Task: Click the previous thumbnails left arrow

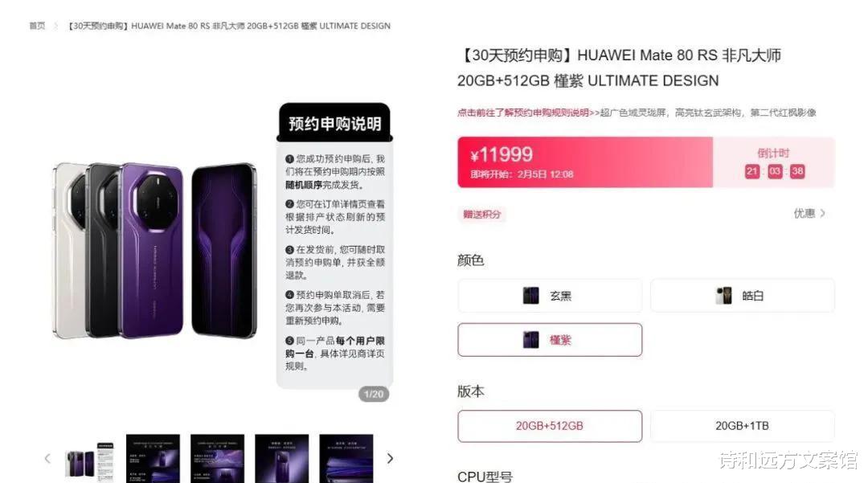Action: [47, 458]
